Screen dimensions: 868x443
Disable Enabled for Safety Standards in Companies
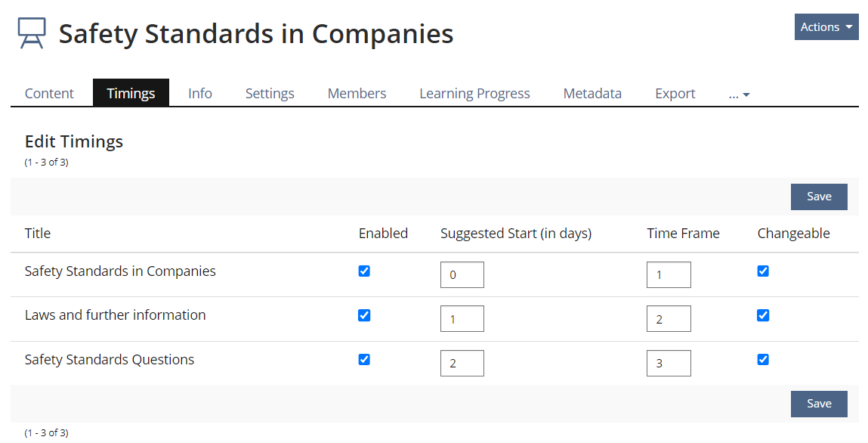[x=364, y=271]
